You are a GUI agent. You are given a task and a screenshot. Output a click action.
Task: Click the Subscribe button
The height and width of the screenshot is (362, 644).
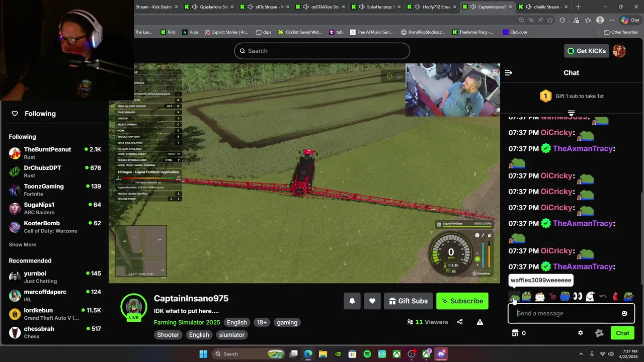pyautogui.click(x=462, y=301)
